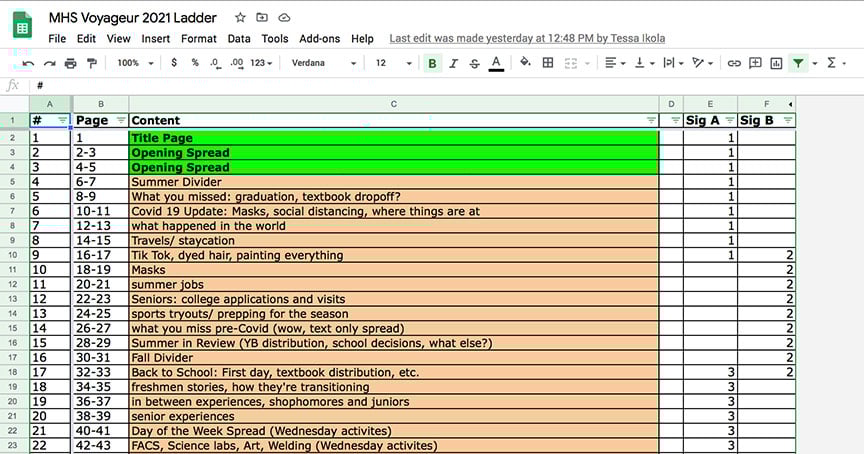This screenshot has height=454, width=864.
Task: Open the Verdana font dropdown
Action: click(323, 63)
